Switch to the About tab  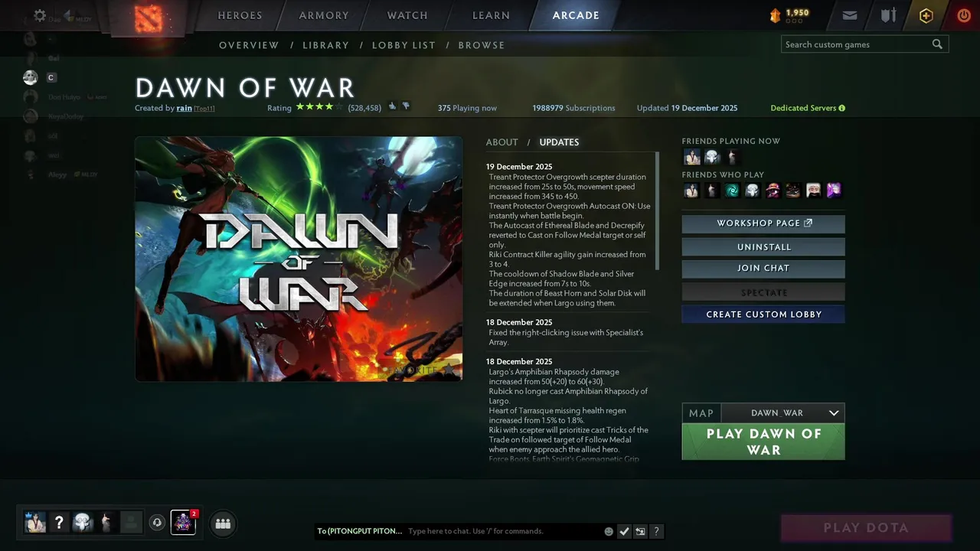[501, 142]
